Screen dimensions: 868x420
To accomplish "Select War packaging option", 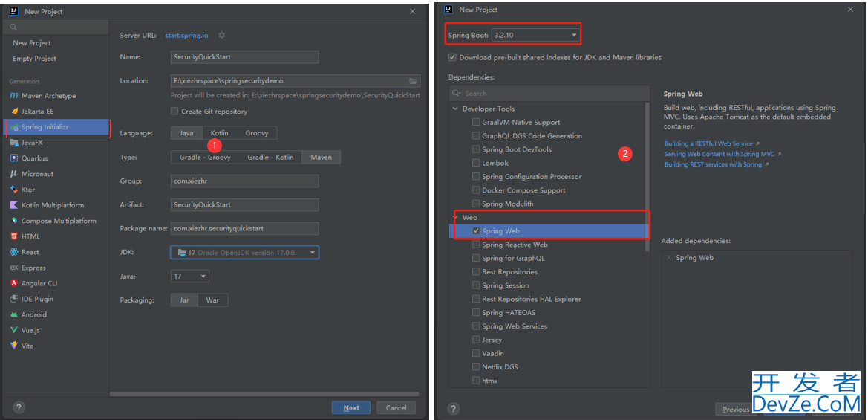I will [212, 300].
